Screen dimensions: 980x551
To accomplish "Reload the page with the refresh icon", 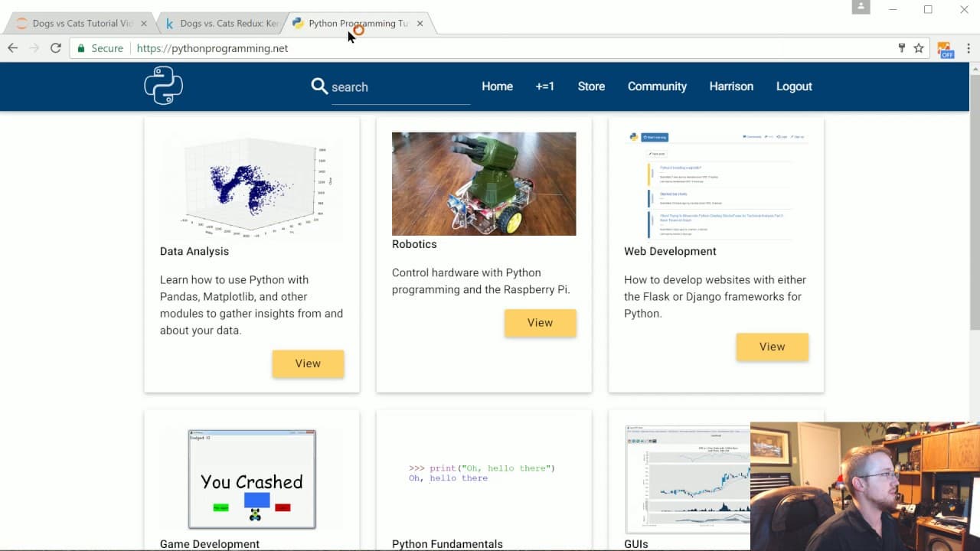I will tap(56, 48).
